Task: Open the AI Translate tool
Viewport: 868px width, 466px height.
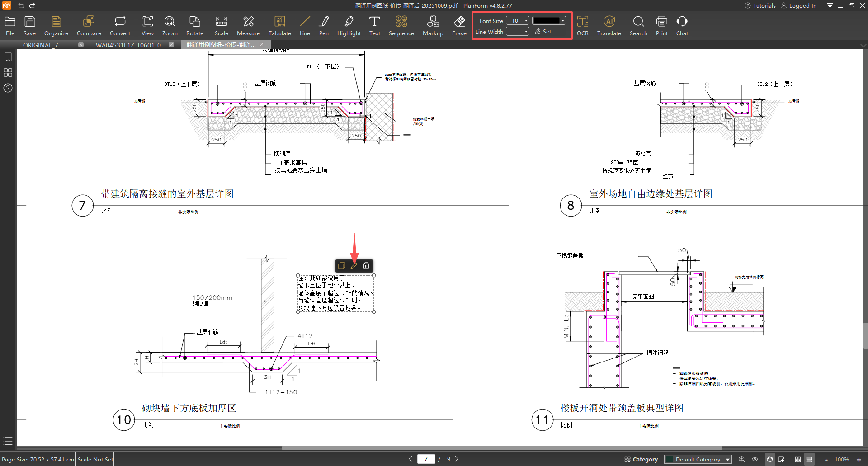Action: tap(609, 26)
